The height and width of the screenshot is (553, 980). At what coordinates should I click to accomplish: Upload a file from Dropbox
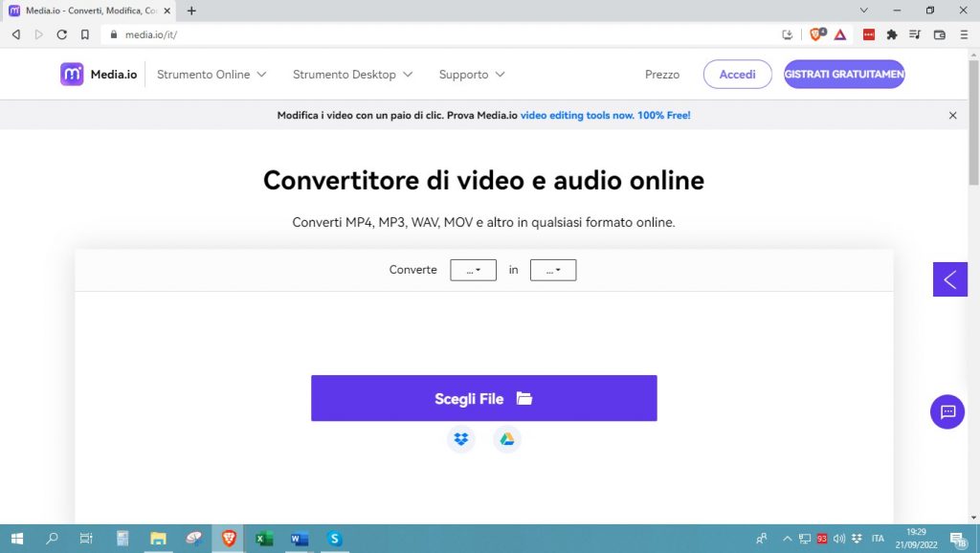(460, 439)
